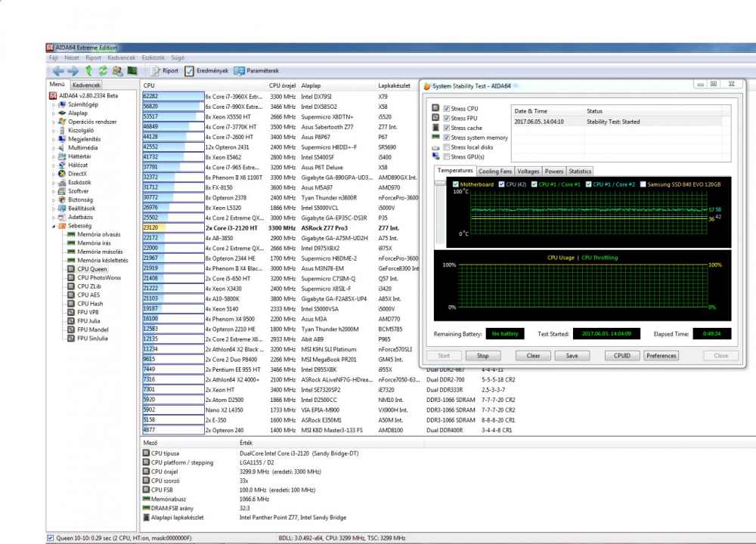Open the Nézet menu
This screenshot has width=756, height=544.
[72, 58]
